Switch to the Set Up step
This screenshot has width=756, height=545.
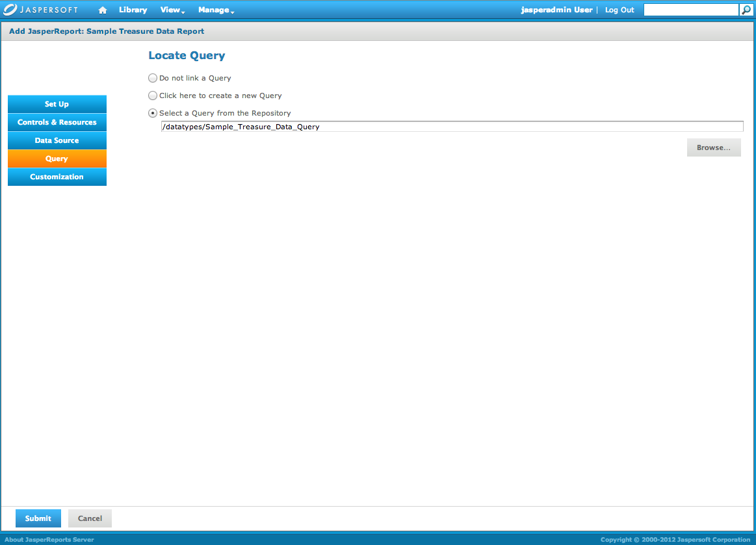tap(57, 104)
